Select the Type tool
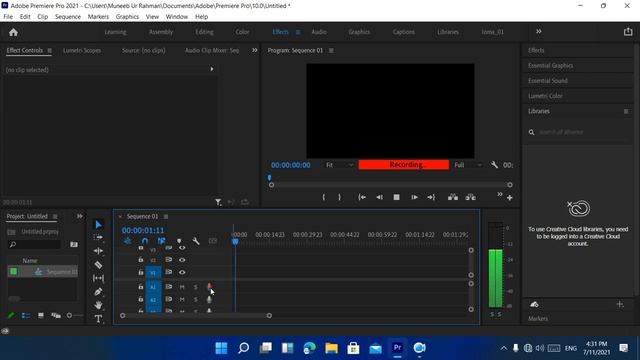The image size is (640, 360). (98, 319)
